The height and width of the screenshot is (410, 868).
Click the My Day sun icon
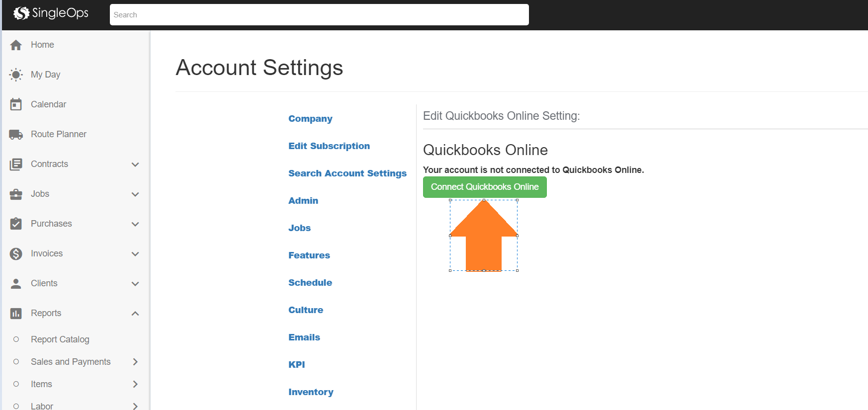tap(16, 75)
